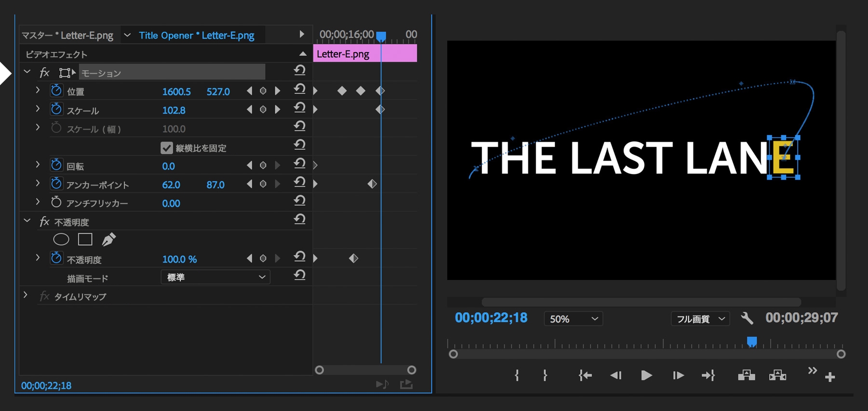Toggle the アンカーポイント stopwatch animation
Image resolution: width=868 pixels, height=411 pixels.
[56, 184]
